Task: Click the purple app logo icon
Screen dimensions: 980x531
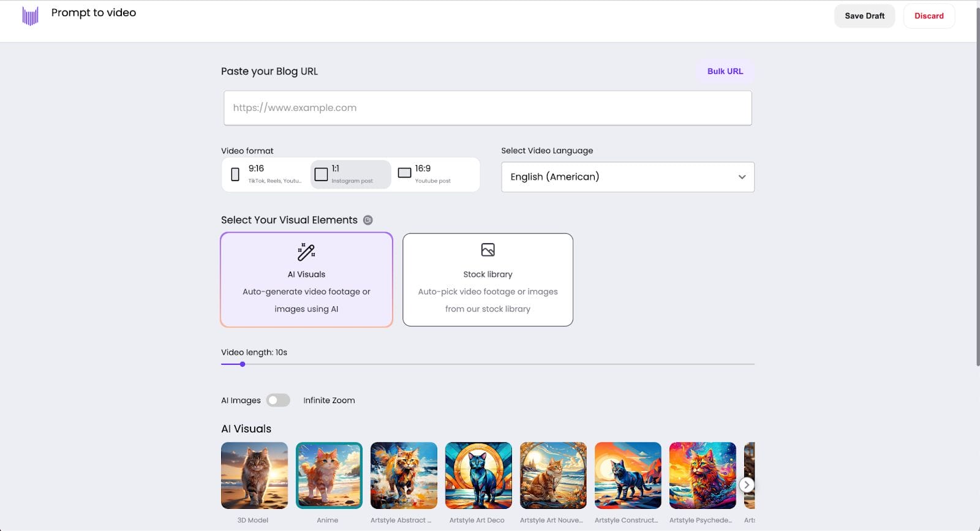Action: [x=30, y=16]
